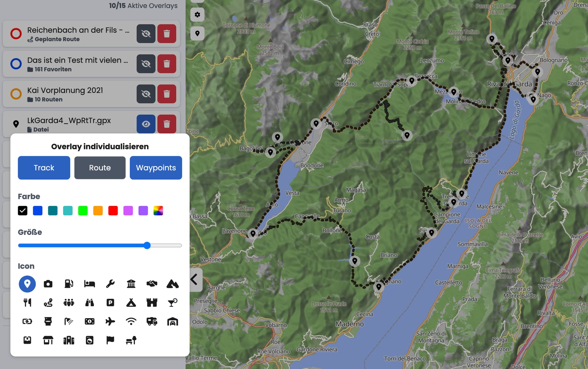Select the red color swatch

pos(113,211)
